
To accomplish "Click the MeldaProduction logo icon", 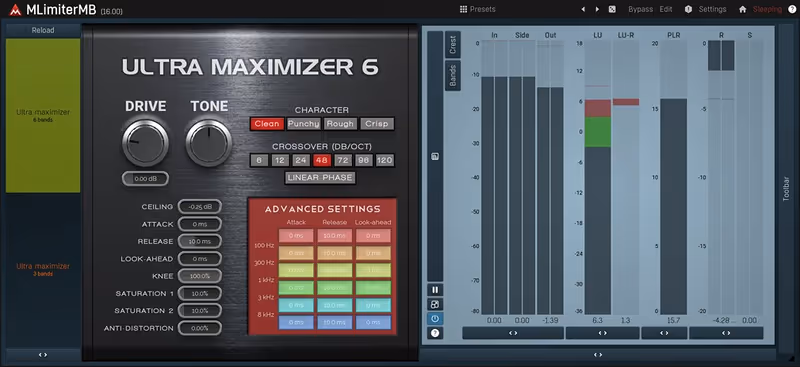I will (x=15, y=9).
